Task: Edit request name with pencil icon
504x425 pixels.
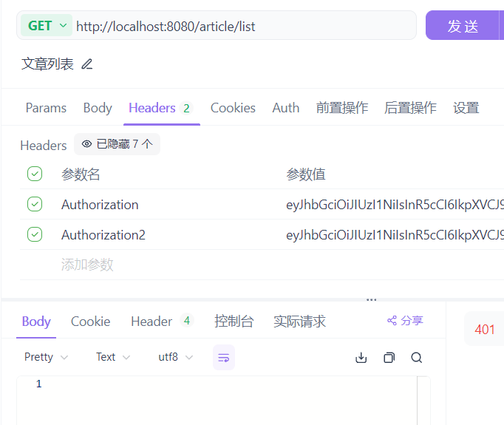Action: [x=86, y=64]
